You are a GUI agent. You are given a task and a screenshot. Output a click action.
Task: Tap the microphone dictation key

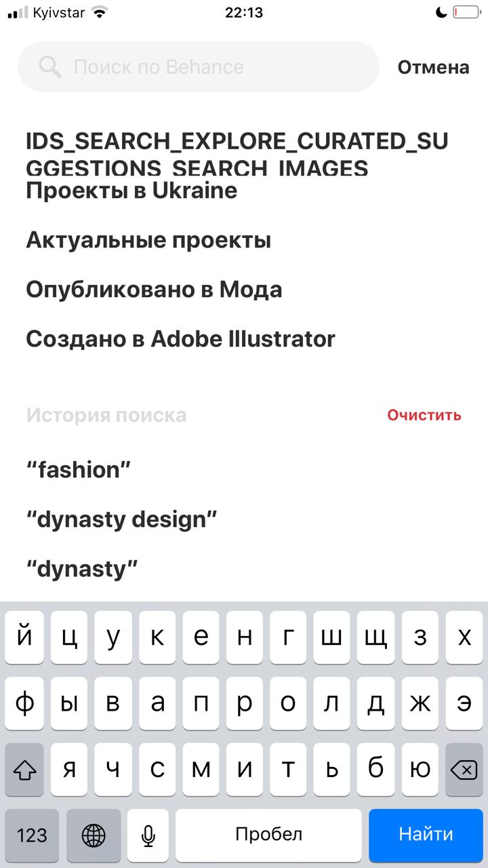click(148, 835)
